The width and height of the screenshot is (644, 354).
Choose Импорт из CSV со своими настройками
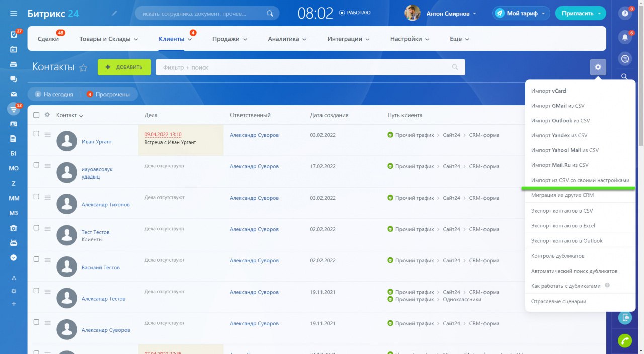click(580, 180)
